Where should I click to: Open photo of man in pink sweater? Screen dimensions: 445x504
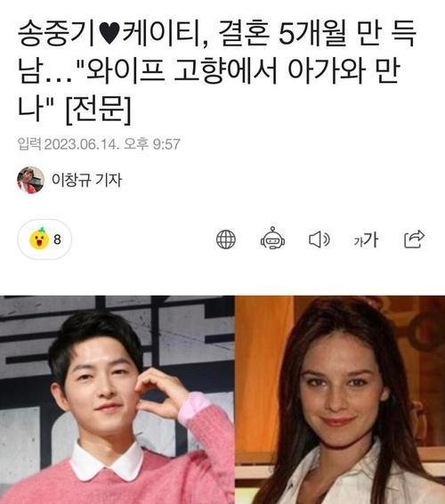click(117, 400)
